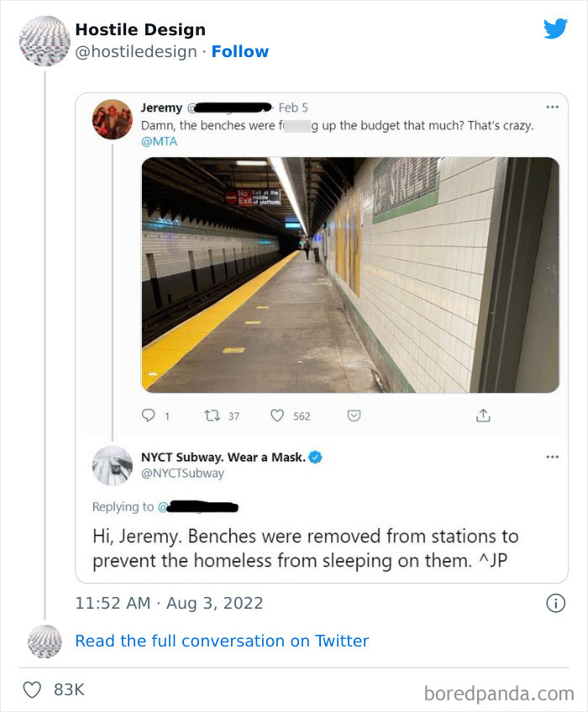
Task: Click Jeremy's profile picture
Action: [113, 119]
